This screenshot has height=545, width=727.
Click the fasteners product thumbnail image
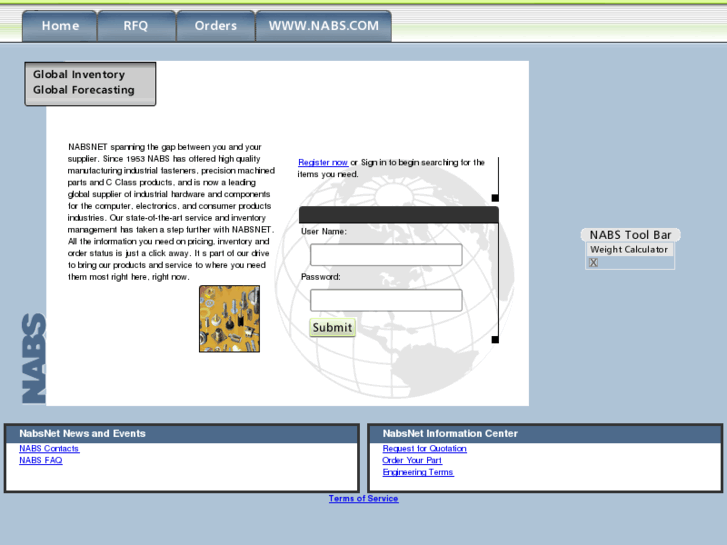tap(230, 319)
